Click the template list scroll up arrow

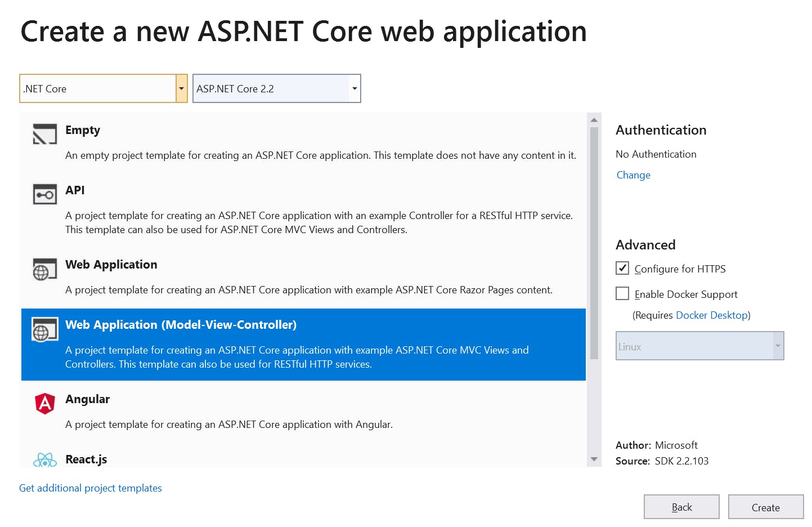(594, 120)
